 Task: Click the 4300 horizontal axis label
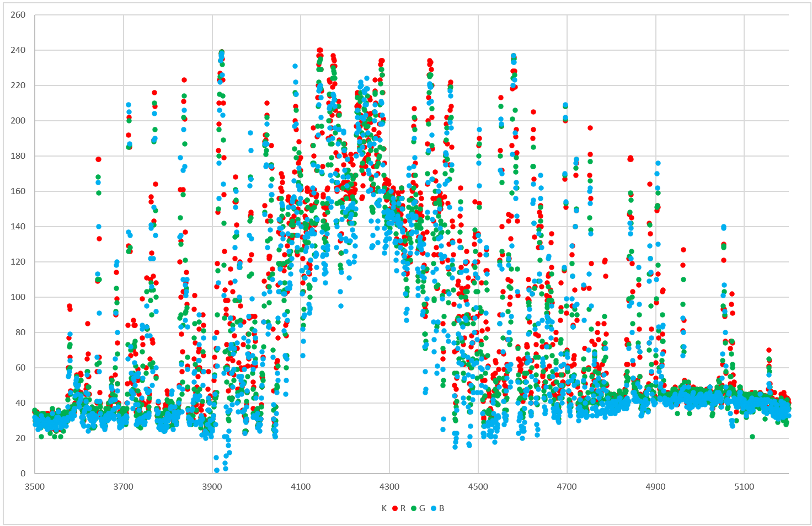click(389, 486)
